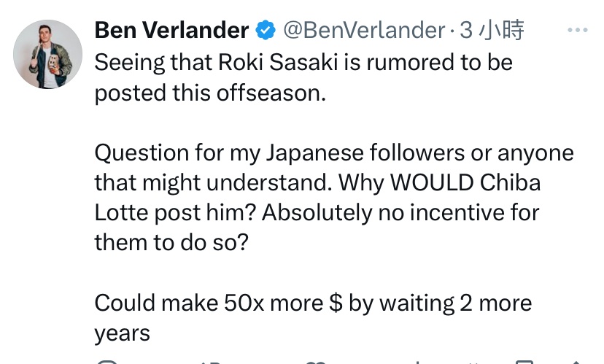Open the @BenVerlander handle link
Viewport: 604px width, 364px height.
(x=363, y=31)
